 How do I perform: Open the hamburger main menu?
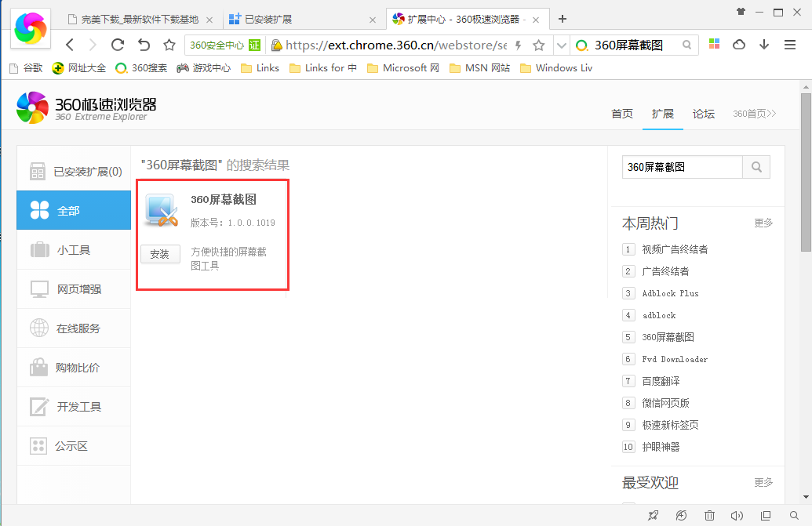pos(790,45)
